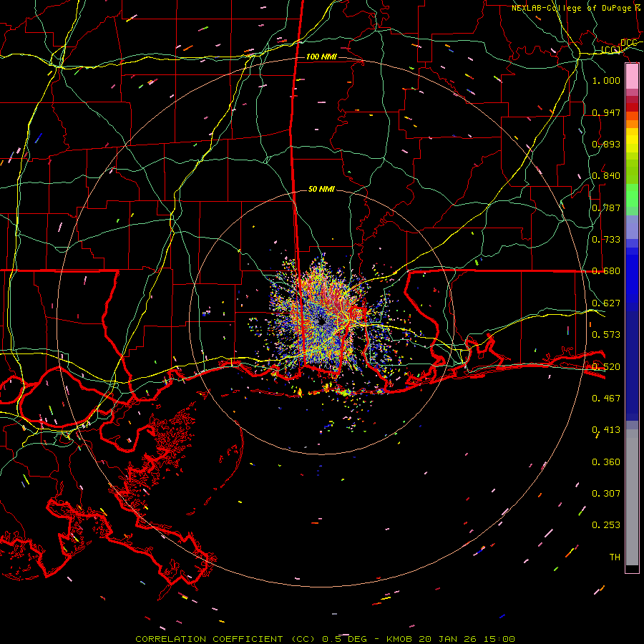Click the 0.733 color scale value
This screenshot has height=644, width=644.
point(606,240)
